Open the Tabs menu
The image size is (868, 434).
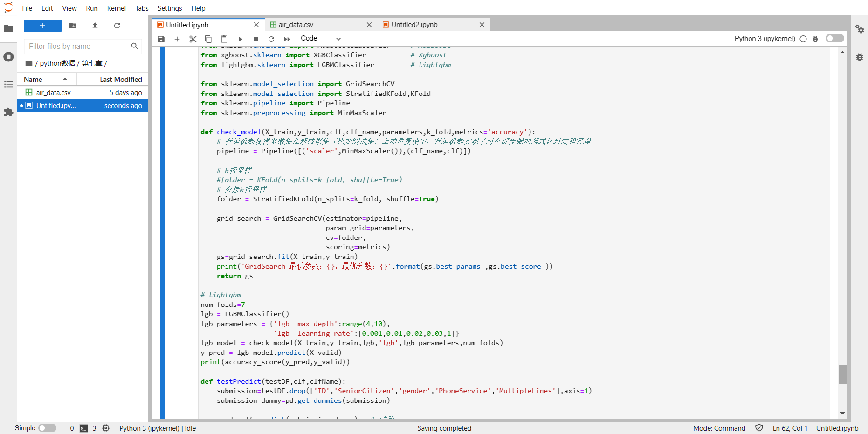[x=142, y=8]
